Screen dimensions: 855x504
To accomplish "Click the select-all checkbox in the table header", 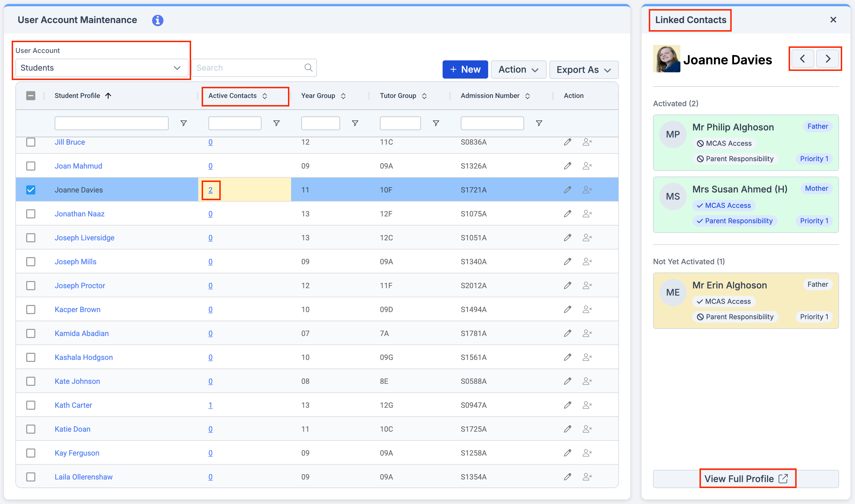I will [31, 95].
